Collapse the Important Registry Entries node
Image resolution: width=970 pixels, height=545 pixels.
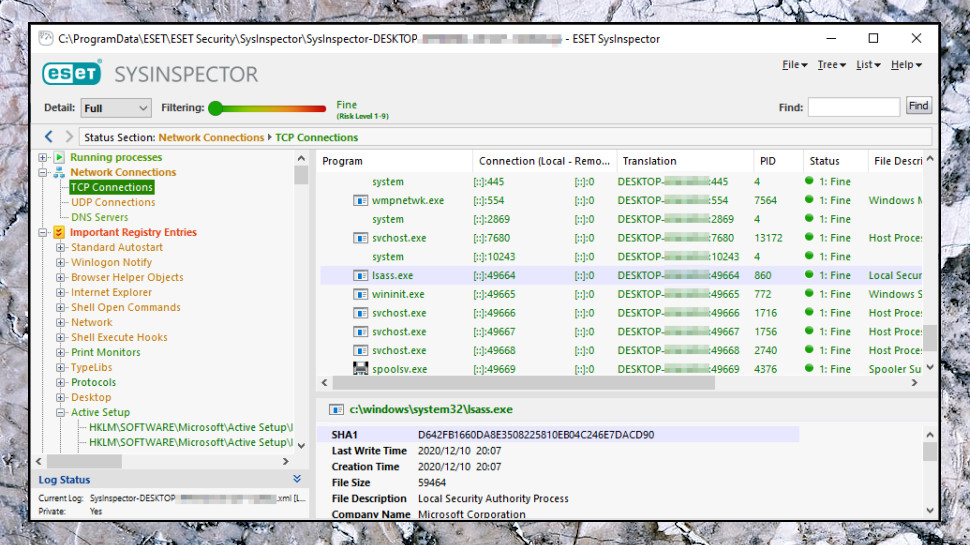[43, 233]
